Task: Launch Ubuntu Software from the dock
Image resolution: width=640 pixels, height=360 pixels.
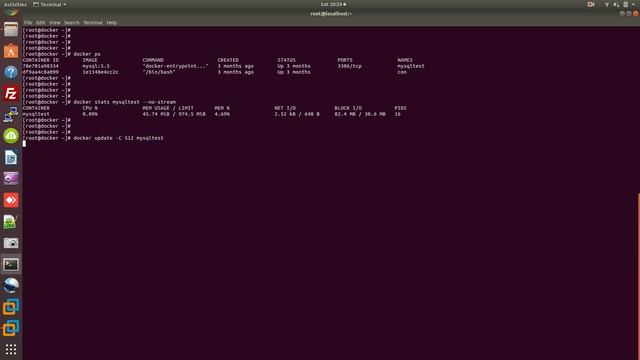Action: [x=11, y=51]
